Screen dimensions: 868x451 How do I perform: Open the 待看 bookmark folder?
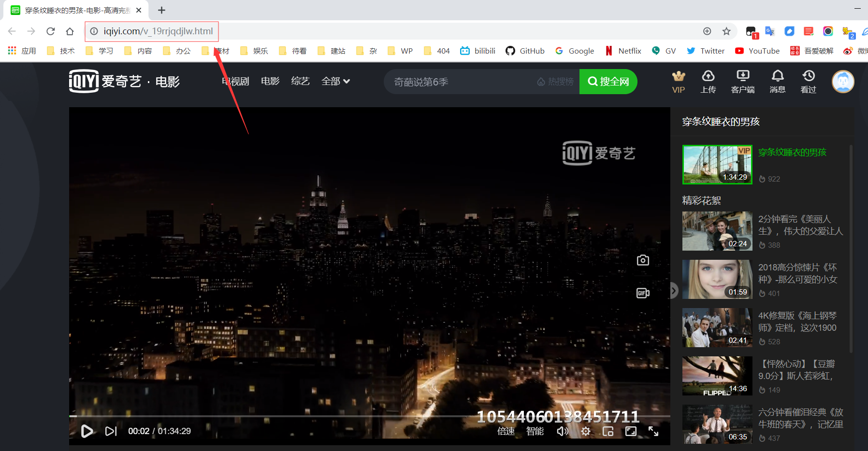point(293,51)
